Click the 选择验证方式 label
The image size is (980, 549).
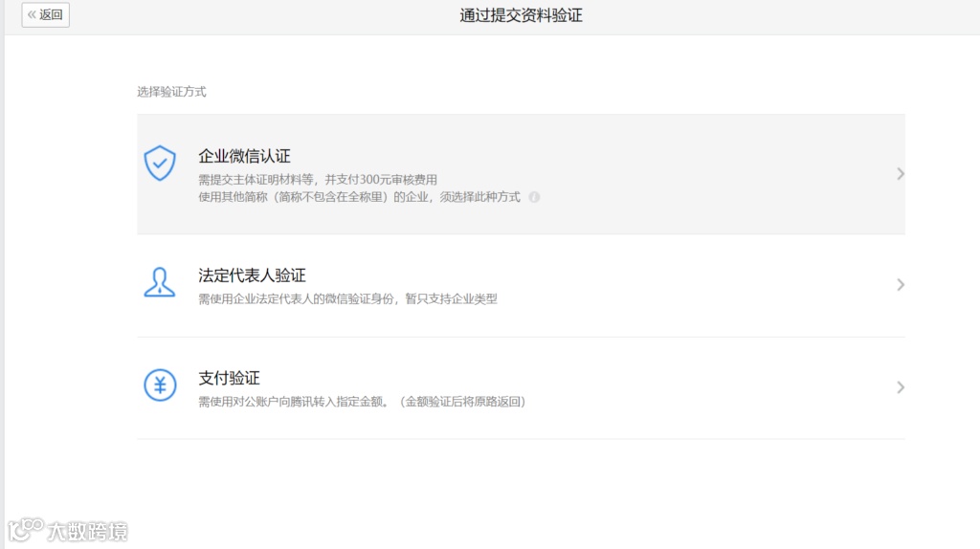172,92
